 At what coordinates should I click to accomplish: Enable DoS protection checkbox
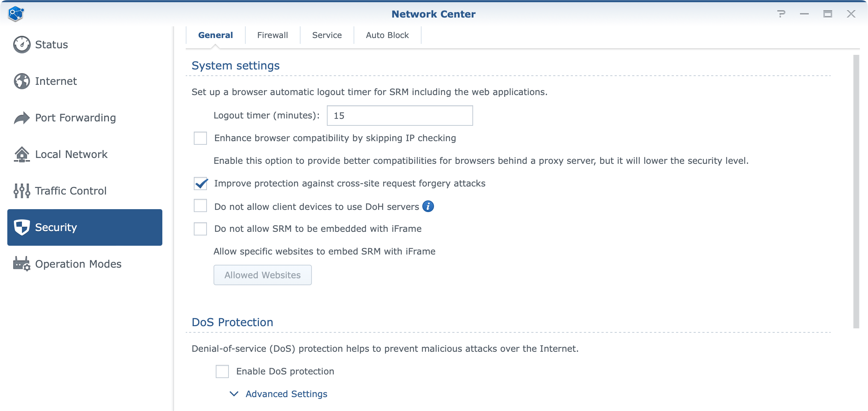coord(222,372)
